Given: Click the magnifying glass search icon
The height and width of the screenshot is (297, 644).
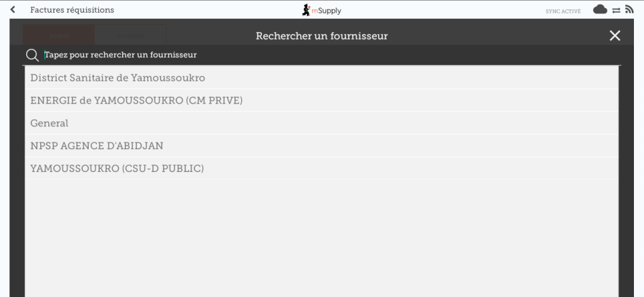Looking at the screenshot, I should [31, 54].
